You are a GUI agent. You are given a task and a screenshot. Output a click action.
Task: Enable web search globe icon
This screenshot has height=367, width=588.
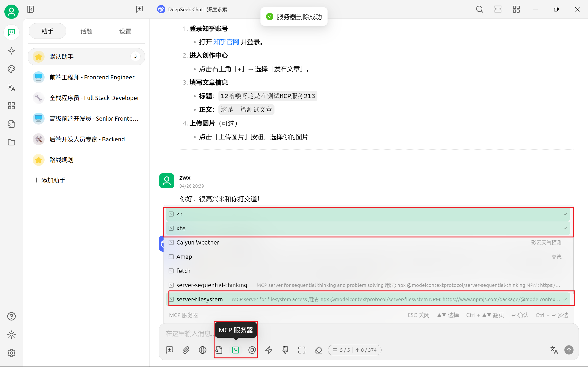point(202,350)
